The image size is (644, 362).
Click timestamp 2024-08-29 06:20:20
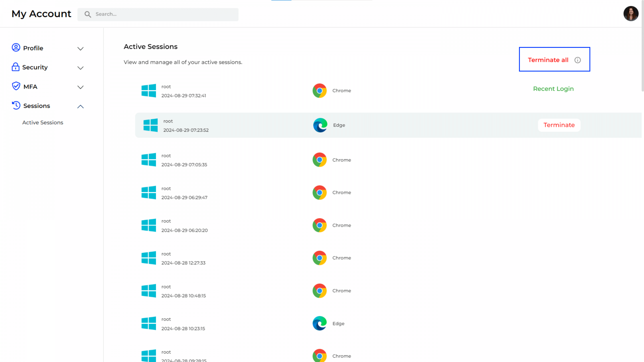point(184,230)
